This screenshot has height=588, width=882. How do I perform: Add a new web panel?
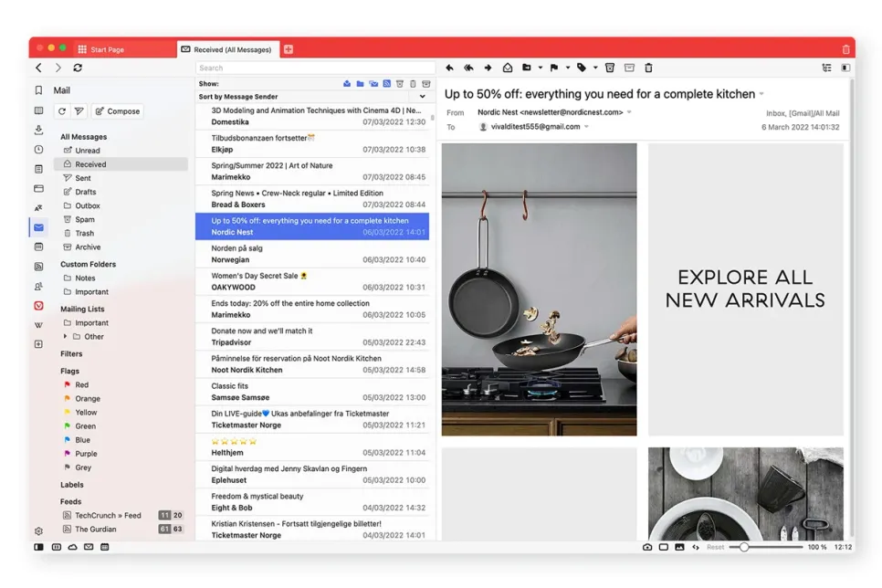coord(39,344)
